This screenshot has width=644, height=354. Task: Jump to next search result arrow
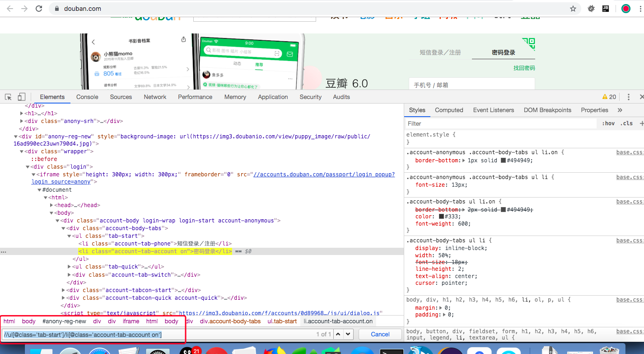348,334
